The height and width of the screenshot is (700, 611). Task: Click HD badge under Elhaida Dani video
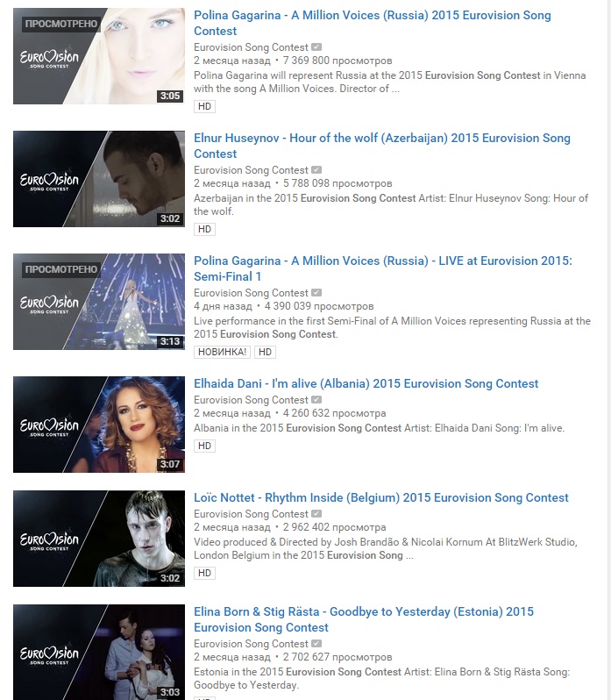205,446
